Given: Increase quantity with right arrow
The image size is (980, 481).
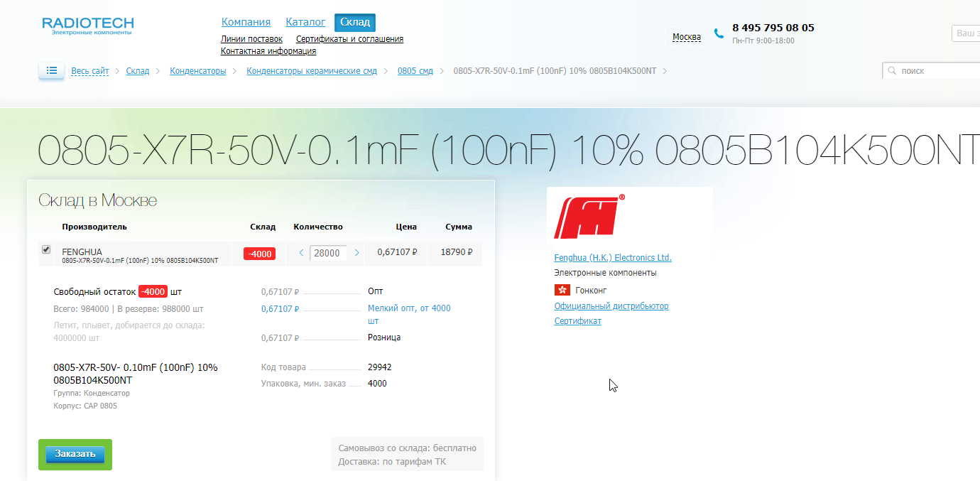Looking at the screenshot, I should pyautogui.click(x=356, y=253).
